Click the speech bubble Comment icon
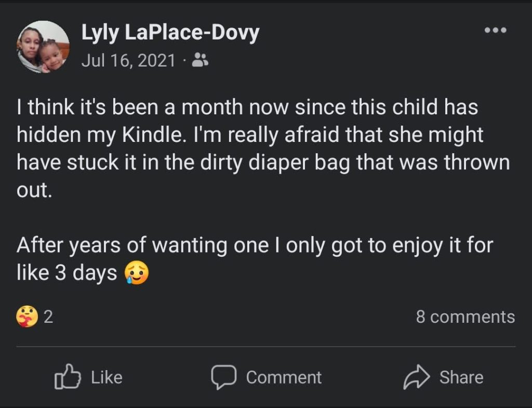The width and height of the screenshot is (532, 408). 224,377
